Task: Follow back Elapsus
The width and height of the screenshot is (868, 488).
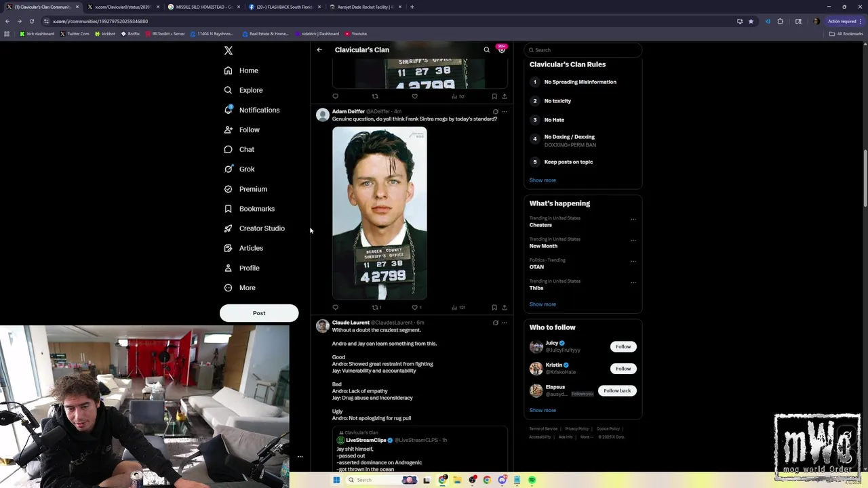Action: 617,390
